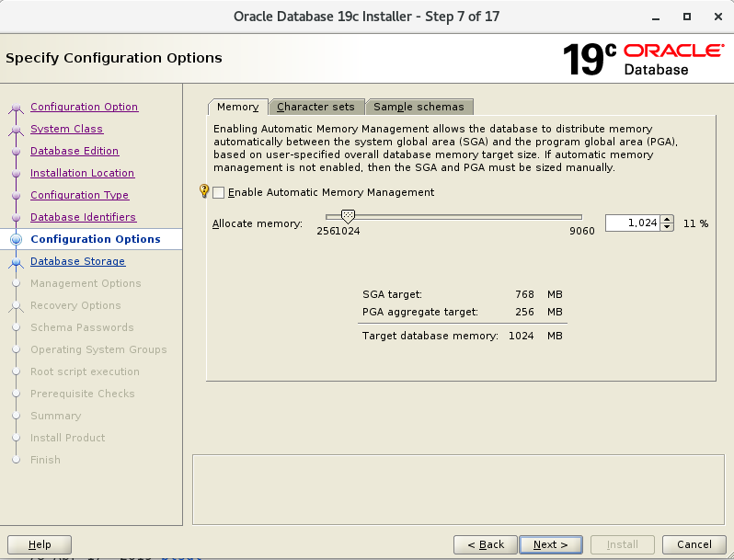This screenshot has width=734, height=560.
Task: Click the Configuration Type step node icon
Action: (x=16, y=195)
